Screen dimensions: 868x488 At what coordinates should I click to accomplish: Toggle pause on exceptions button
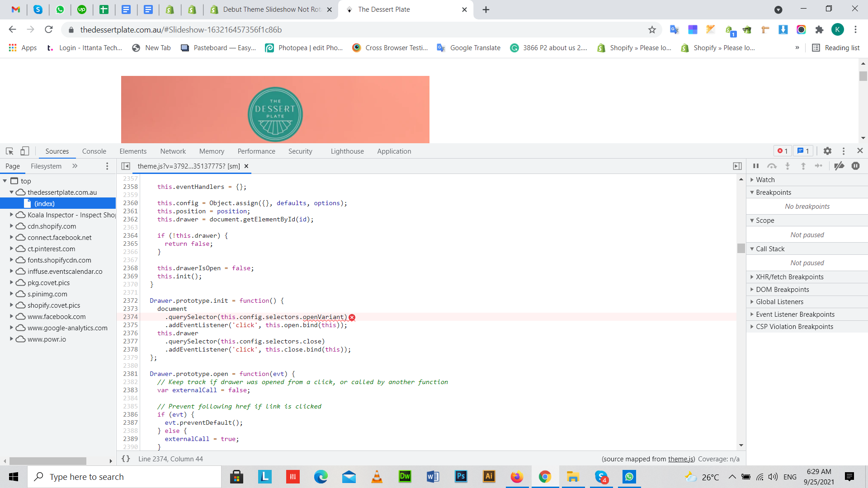(855, 166)
